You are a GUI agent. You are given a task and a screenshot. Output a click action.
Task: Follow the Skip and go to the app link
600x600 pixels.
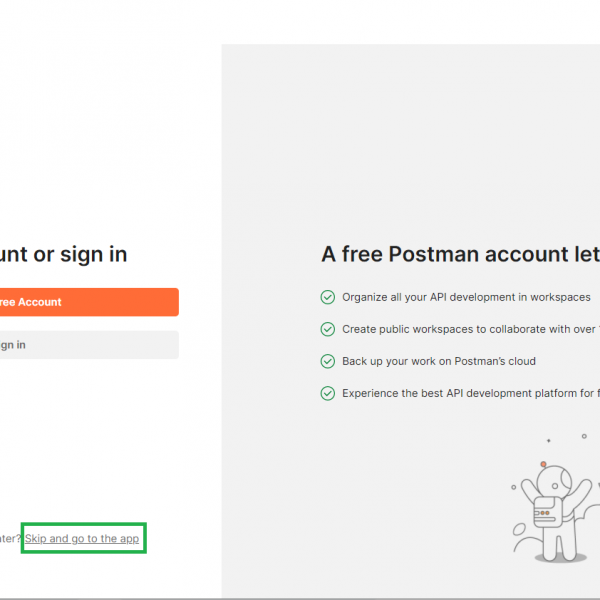82,539
